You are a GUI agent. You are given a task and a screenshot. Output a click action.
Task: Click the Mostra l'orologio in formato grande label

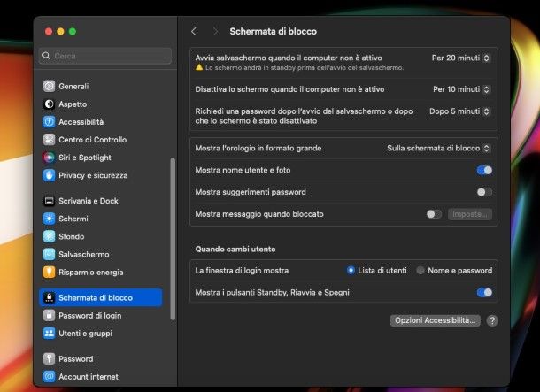click(258, 149)
